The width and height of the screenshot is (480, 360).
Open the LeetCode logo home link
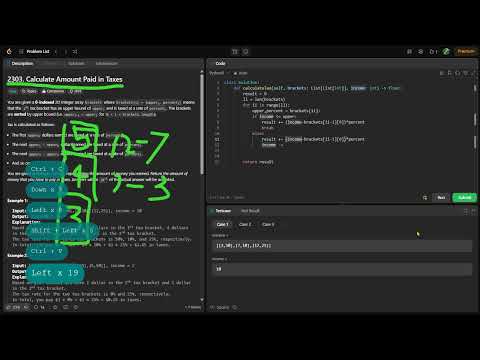[x=9, y=51]
